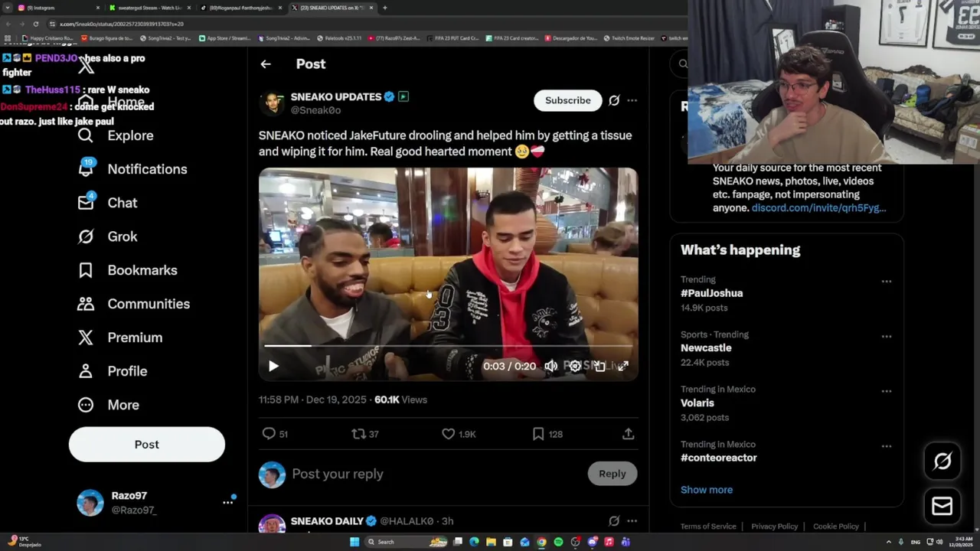Open post options three-dot menu
980x551 pixels.
(632, 100)
